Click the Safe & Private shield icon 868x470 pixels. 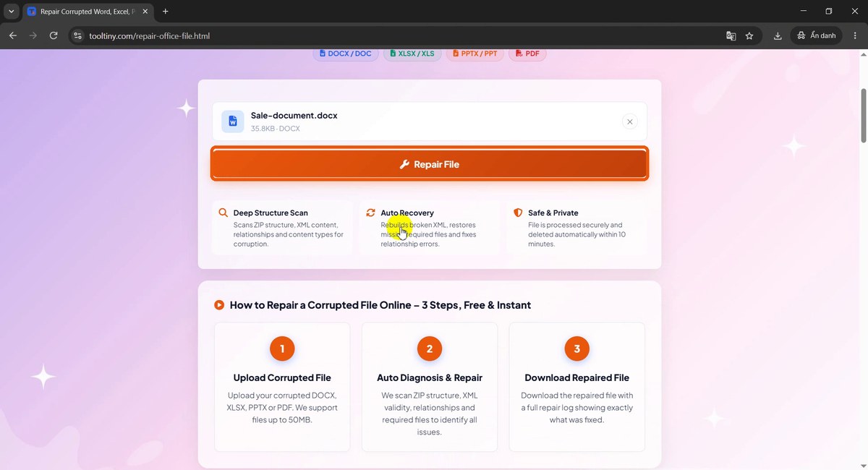tap(518, 213)
